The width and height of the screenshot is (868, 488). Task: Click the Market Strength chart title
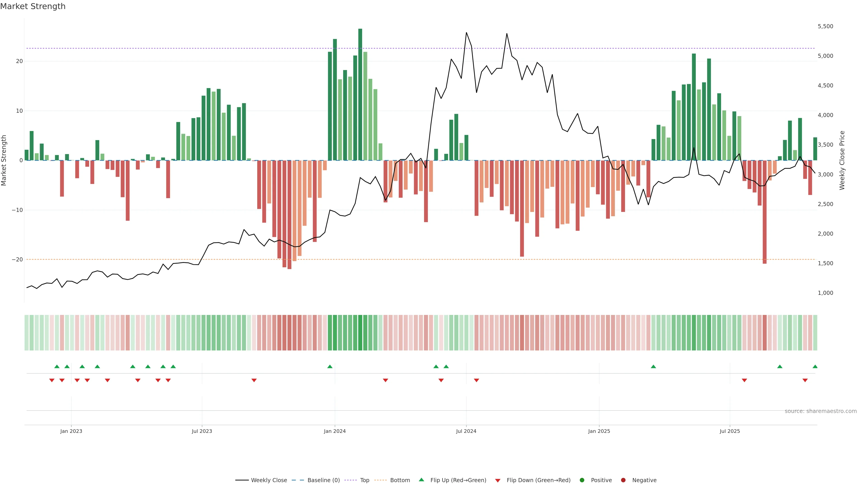point(33,6)
